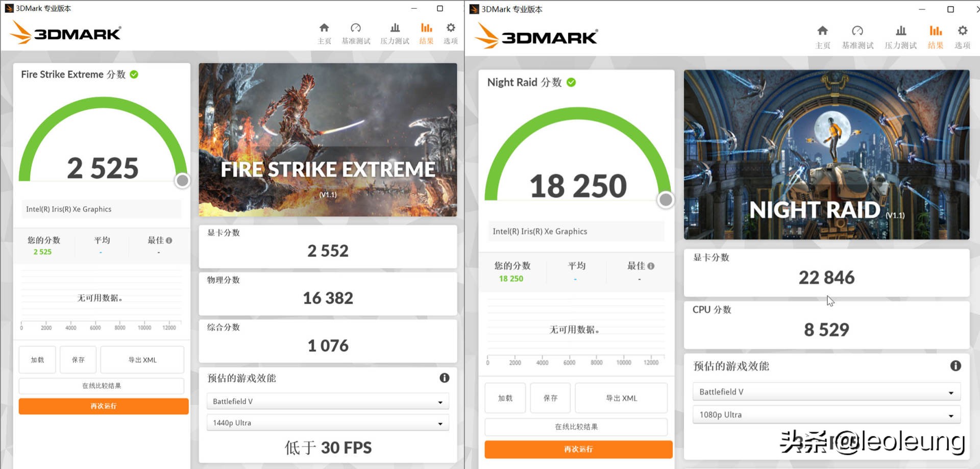Click the 3DMark title bar icon of the Fire Strike window
Viewport: 980px width, 469px height.
point(9,8)
